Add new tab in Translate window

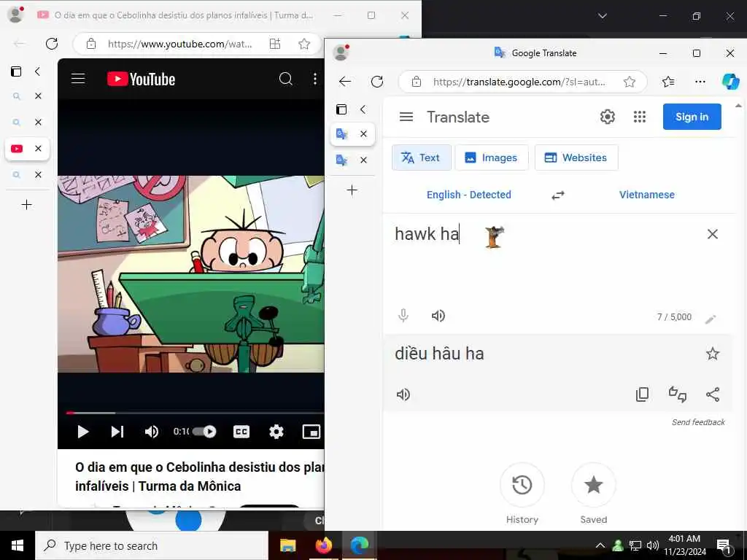tap(352, 190)
